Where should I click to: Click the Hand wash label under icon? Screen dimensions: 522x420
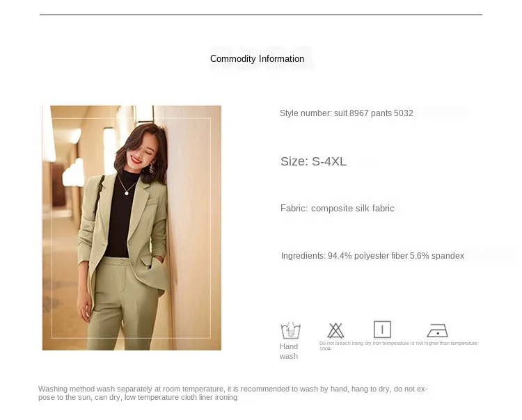pyautogui.click(x=289, y=351)
